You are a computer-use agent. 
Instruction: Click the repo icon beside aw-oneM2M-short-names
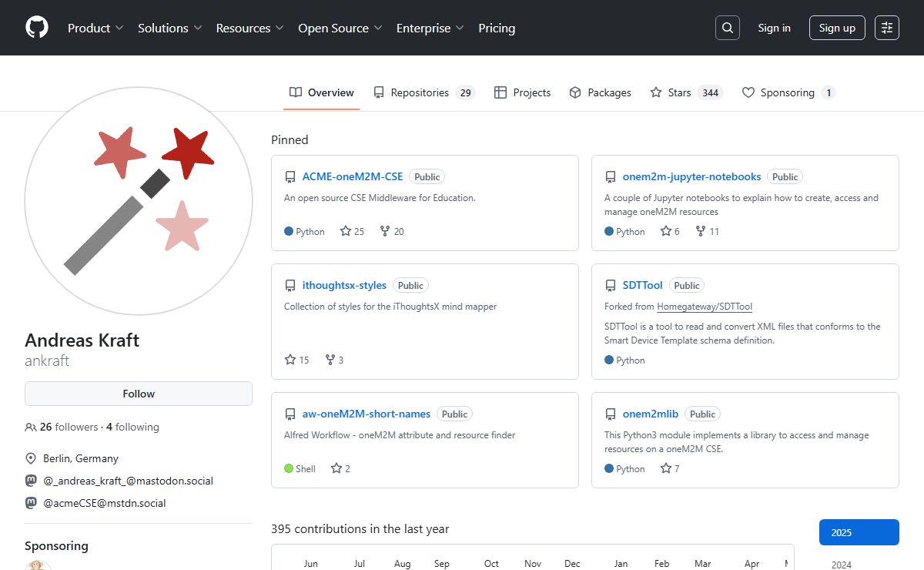pos(290,414)
